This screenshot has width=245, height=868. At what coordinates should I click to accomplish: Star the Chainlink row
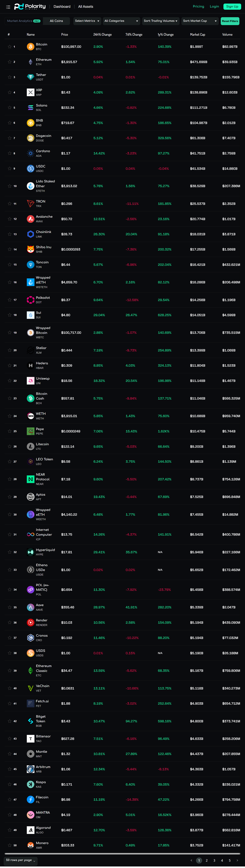tap(9, 234)
